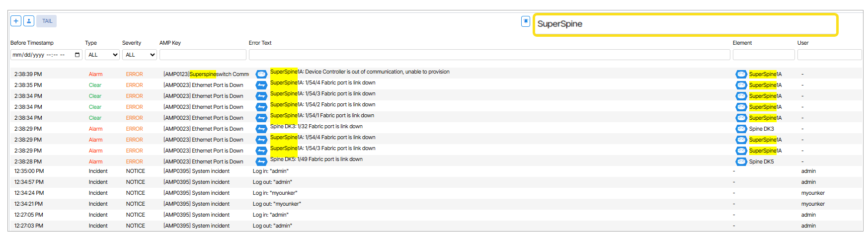
Task: Click the user filter icon button
Action: tap(29, 21)
